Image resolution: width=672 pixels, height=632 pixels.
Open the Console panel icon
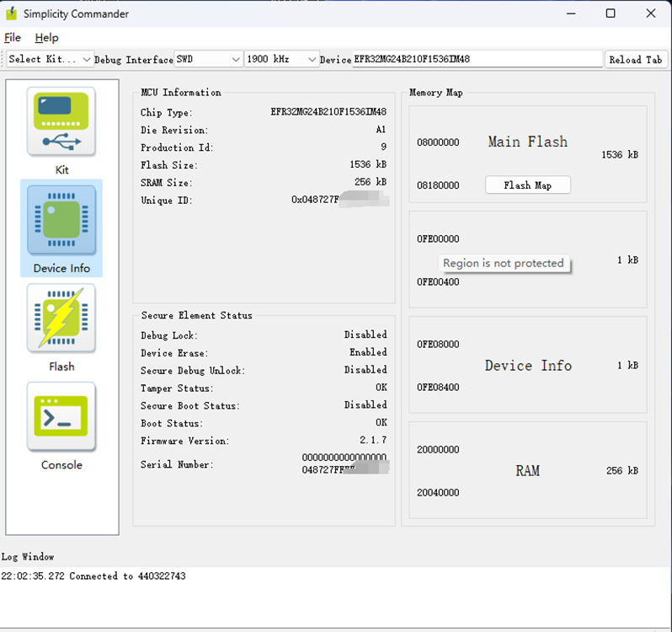[61, 417]
